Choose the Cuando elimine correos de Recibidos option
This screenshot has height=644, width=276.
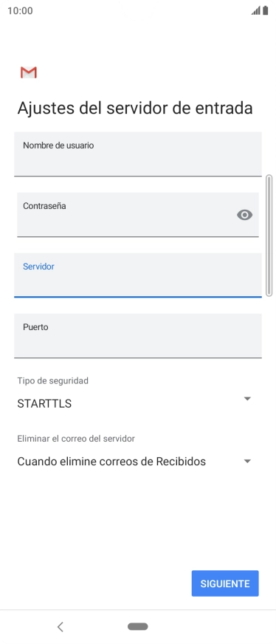pos(111,462)
